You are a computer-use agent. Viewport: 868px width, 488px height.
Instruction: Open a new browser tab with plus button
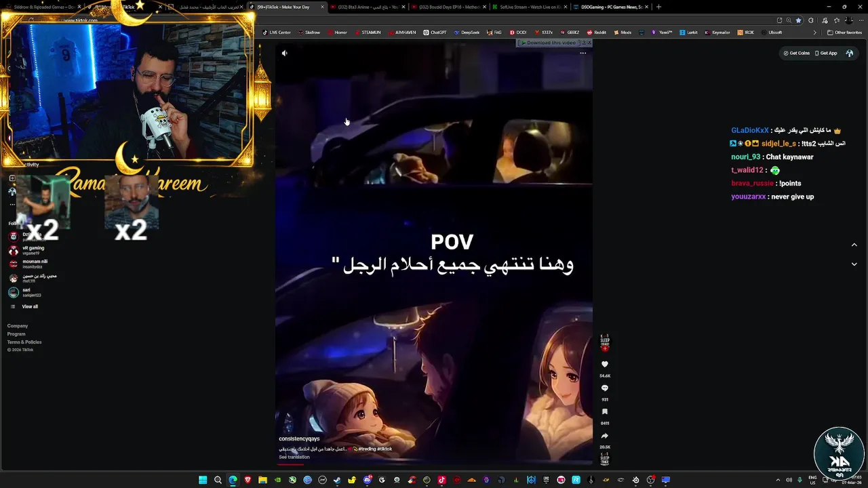tap(658, 7)
